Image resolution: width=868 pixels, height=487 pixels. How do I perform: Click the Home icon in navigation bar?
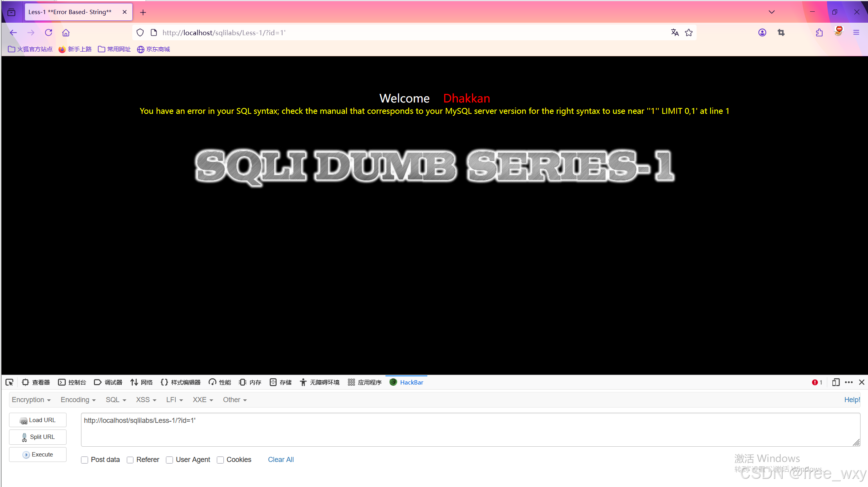pos(66,33)
